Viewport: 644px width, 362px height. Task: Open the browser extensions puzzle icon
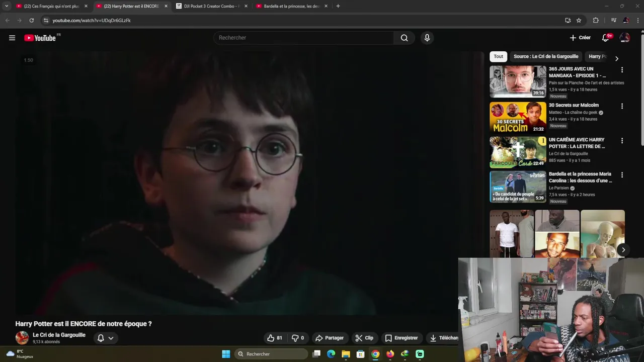pyautogui.click(x=596, y=20)
